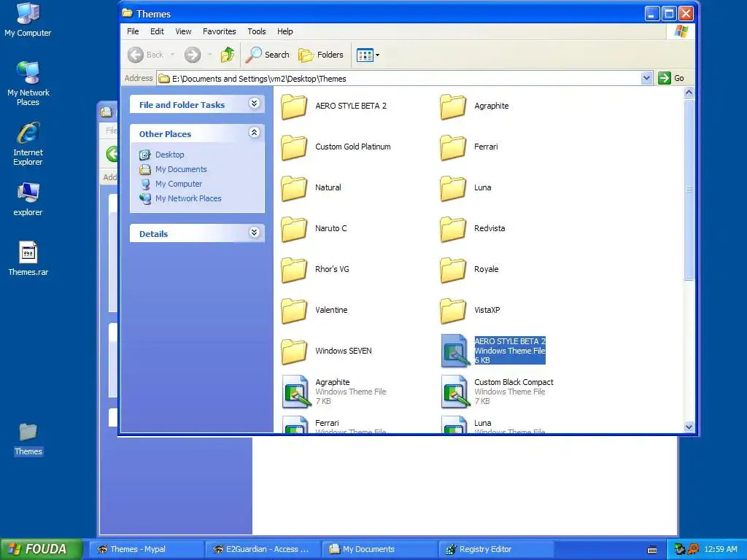Screen dimensions: 747x560
Task: Select the explorer desktop icon
Action: coord(28,200)
